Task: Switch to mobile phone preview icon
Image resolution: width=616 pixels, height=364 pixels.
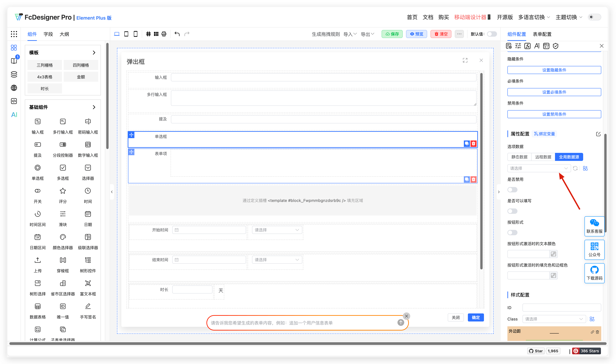Action: (x=135, y=34)
